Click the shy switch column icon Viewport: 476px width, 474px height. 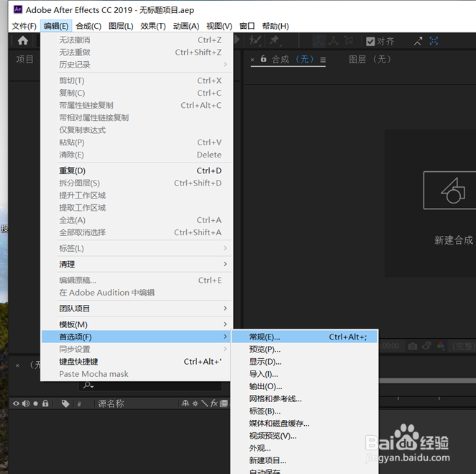pyautogui.click(x=186, y=404)
